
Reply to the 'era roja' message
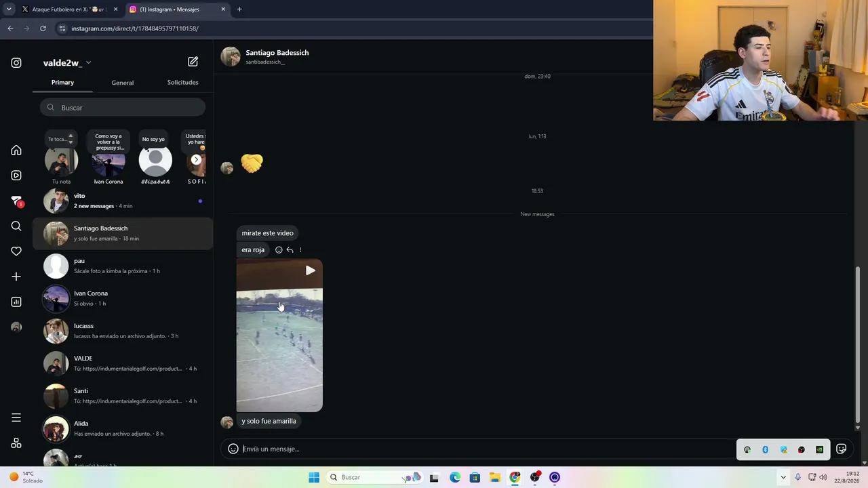point(290,250)
